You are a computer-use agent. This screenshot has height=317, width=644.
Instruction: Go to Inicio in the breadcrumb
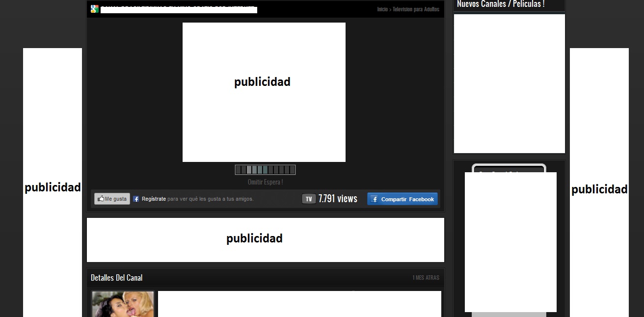coord(382,9)
